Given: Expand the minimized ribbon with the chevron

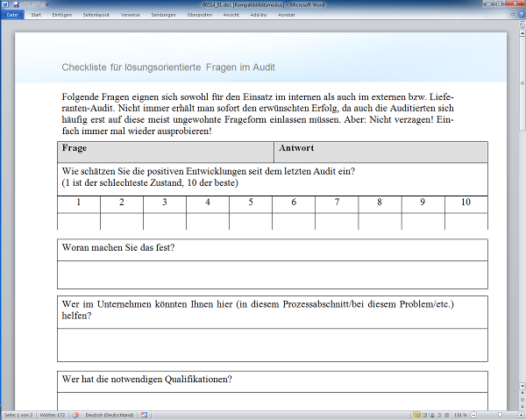Looking at the screenshot, I should 512,15.
